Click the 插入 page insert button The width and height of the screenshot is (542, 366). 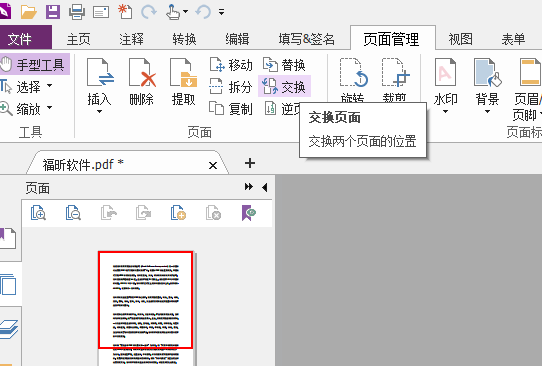[x=100, y=85]
